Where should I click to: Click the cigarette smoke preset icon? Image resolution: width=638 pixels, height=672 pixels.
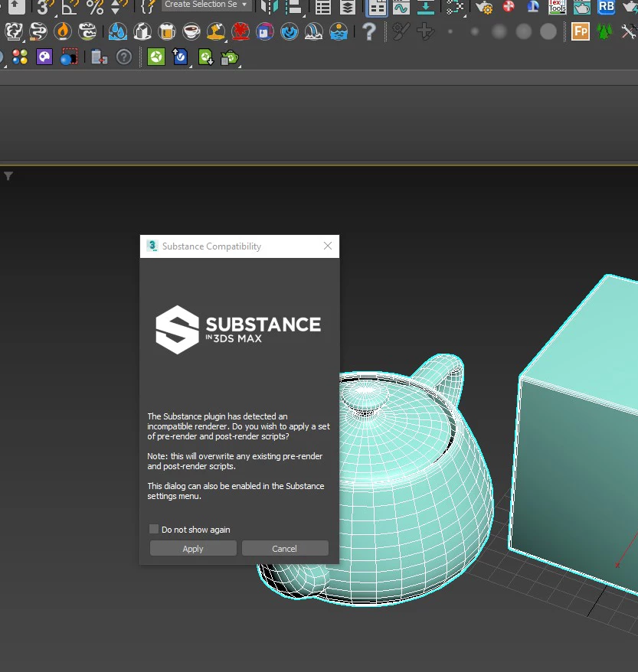pyautogui.click(x=38, y=31)
